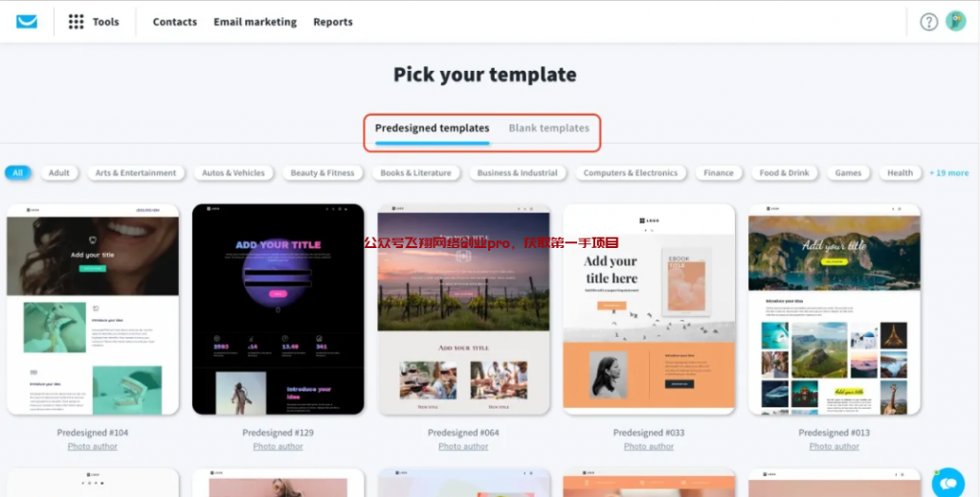This screenshot has height=497, width=980.
Task: Open the chat support bubble
Action: [x=948, y=483]
